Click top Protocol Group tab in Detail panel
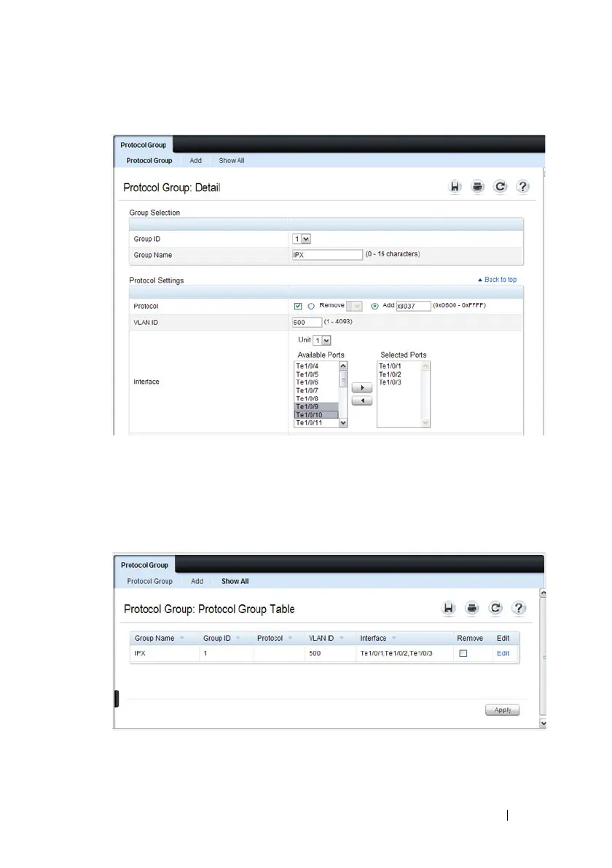 144,145
